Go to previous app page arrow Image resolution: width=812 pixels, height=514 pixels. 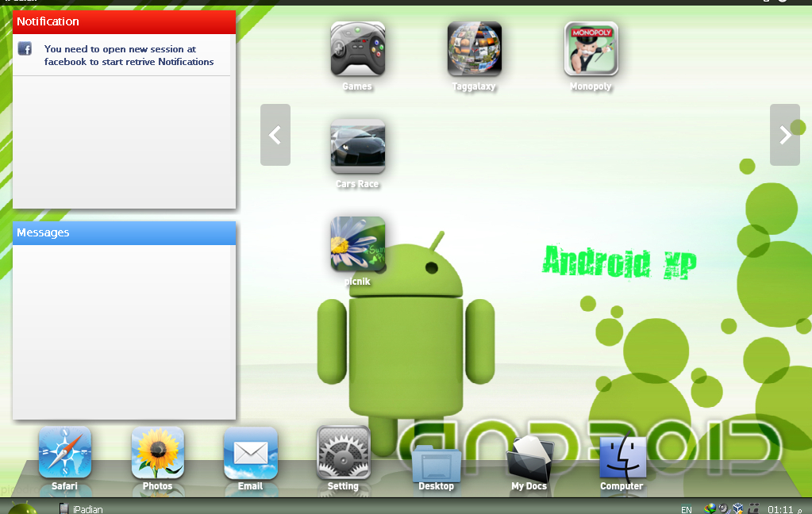[275, 135]
